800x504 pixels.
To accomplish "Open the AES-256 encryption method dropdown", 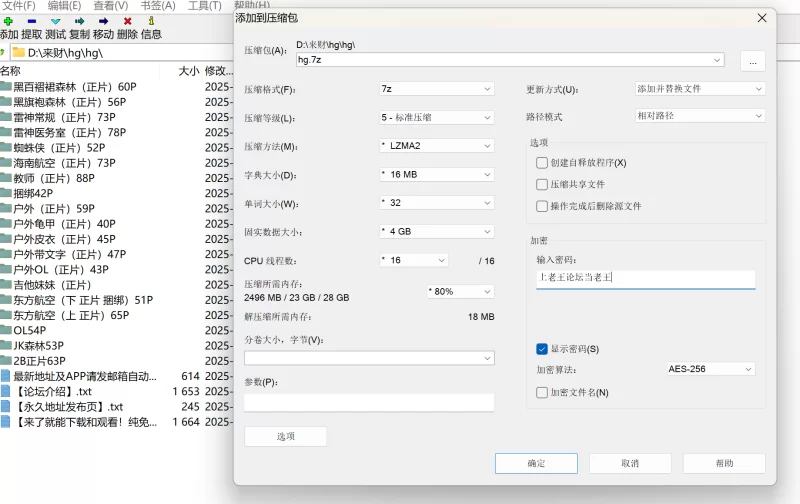I will click(x=711, y=369).
